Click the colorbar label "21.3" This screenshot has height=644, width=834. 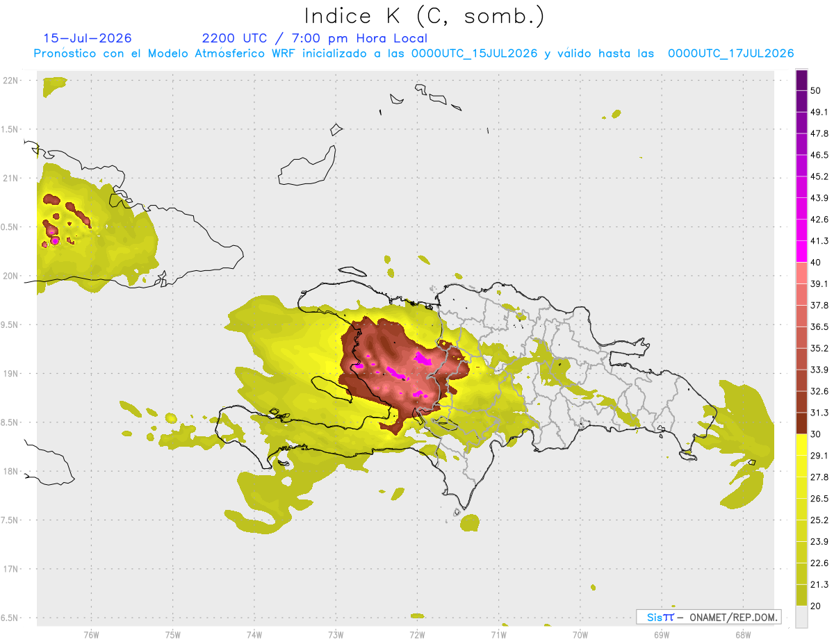[x=819, y=584]
